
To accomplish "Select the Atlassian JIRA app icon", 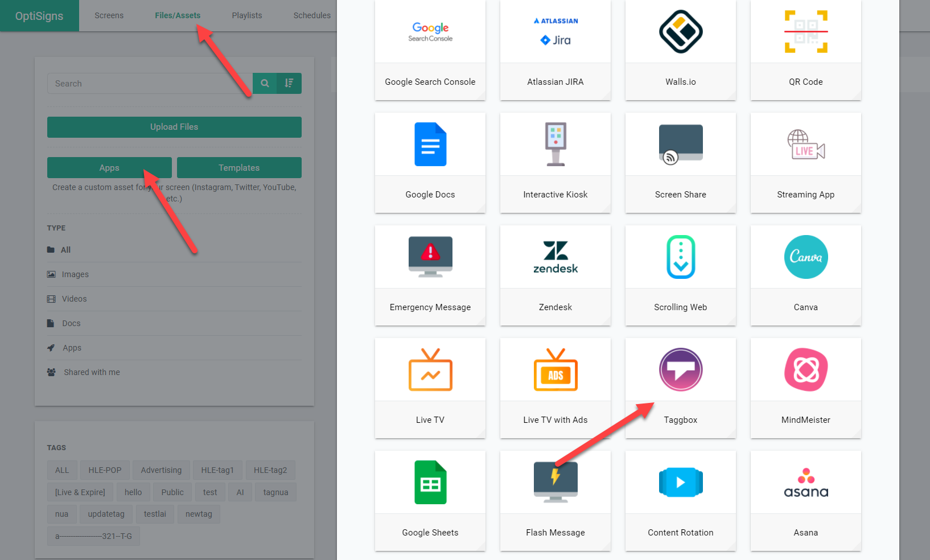I will 555,32.
